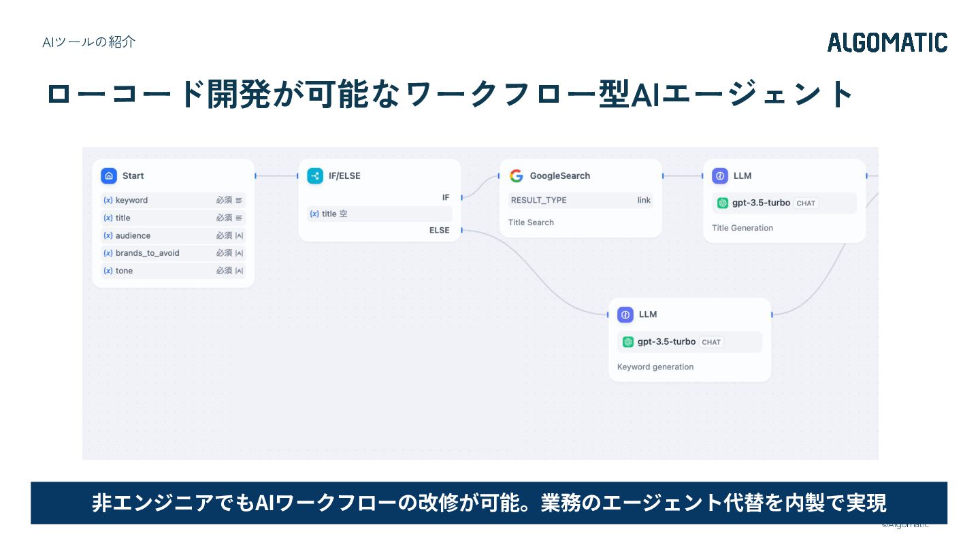Click CHAT badge in Title Generation node

[x=806, y=203]
